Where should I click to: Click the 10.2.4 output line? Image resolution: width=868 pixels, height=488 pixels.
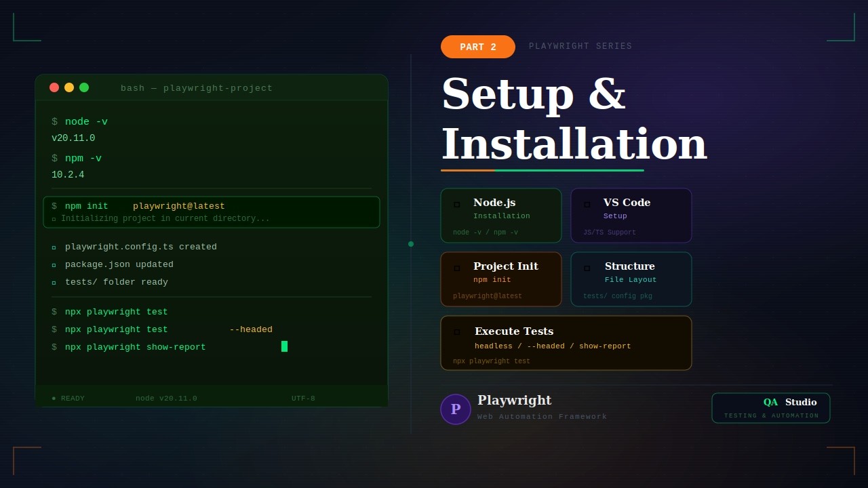pyautogui.click(x=68, y=175)
